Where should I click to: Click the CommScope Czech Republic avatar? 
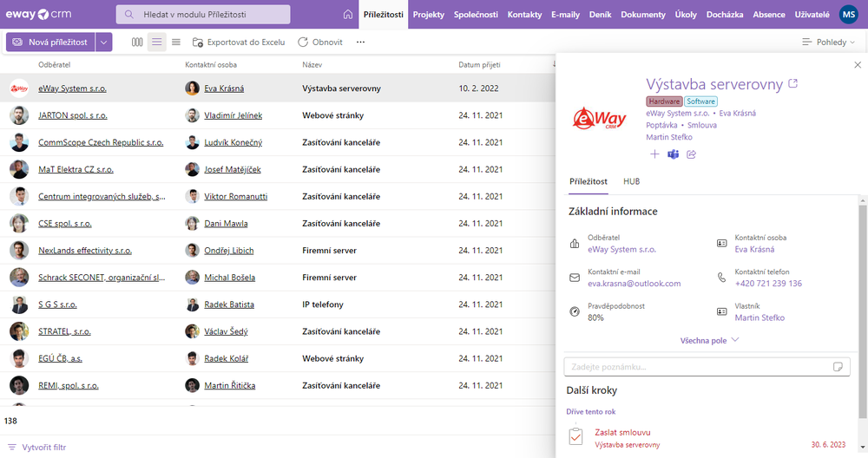click(19, 142)
